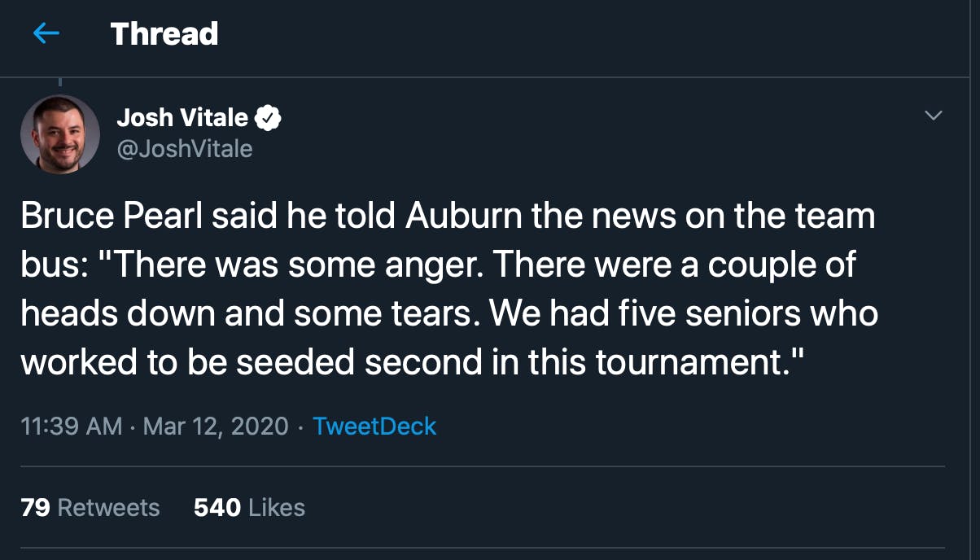Click the verified badge next to Josh Vitale

[269, 118]
